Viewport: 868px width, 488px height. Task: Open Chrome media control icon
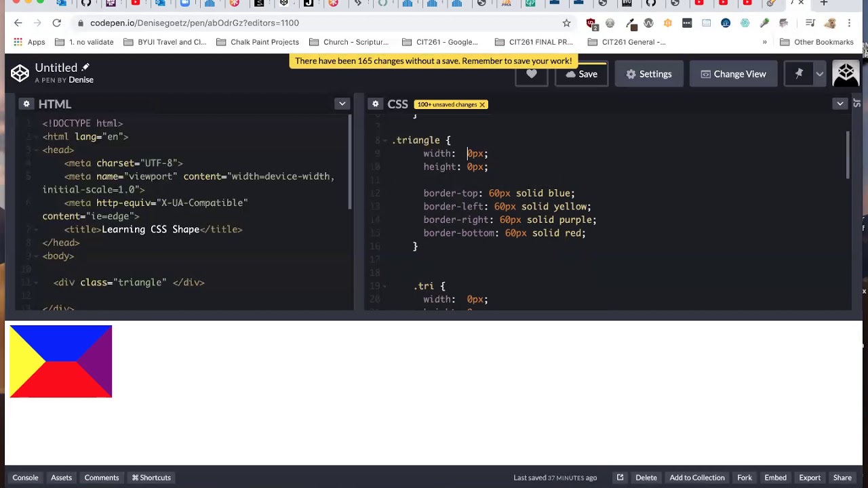pos(810,23)
